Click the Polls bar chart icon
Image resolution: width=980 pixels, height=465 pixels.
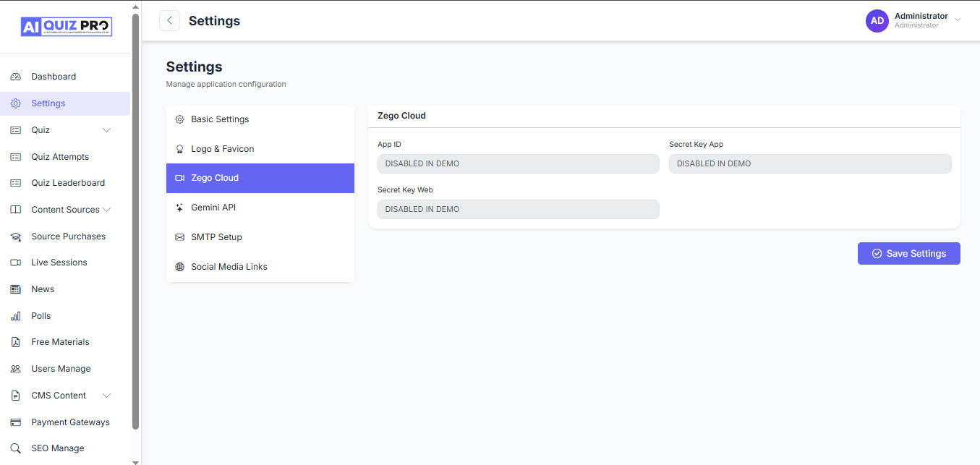[16, 316]
